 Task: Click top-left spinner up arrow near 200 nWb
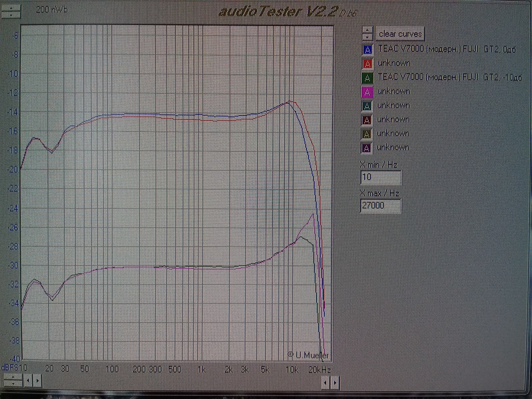tap(11, 8)
